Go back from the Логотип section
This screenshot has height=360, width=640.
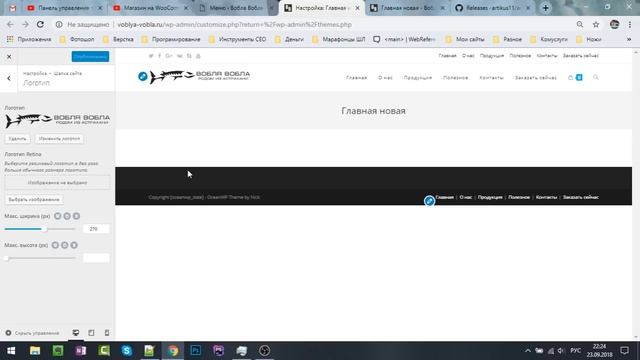[9, 78]
